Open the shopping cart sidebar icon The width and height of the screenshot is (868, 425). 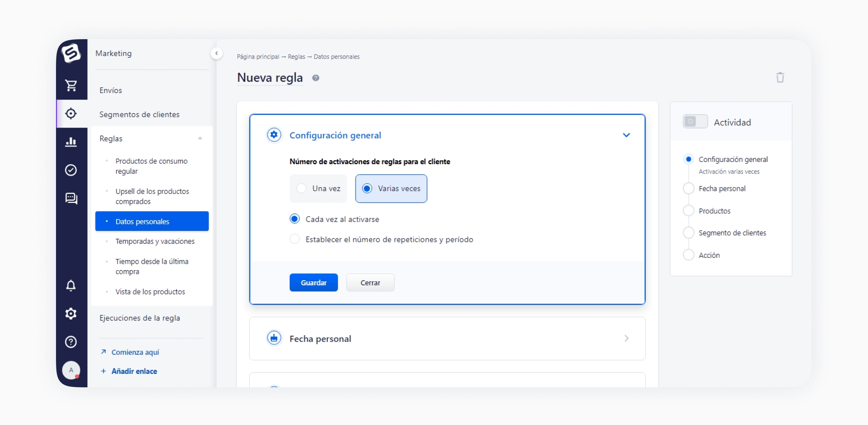pos(71,85)
